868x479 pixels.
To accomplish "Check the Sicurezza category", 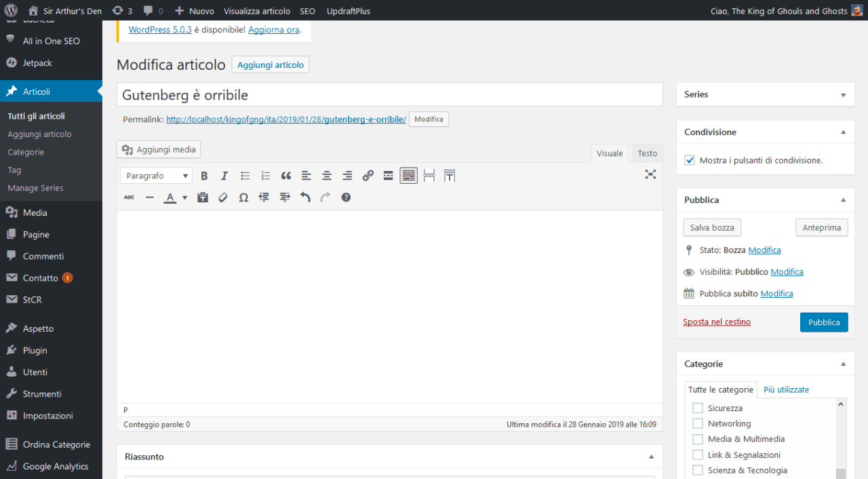I will pyautogui.click(x=697, y=408).
